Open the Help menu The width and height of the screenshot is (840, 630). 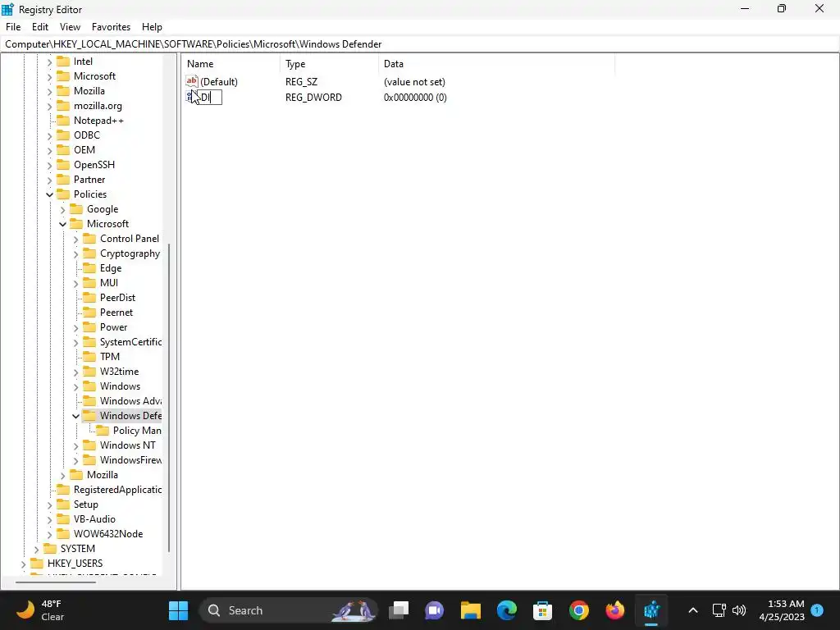tap(152, 27)
